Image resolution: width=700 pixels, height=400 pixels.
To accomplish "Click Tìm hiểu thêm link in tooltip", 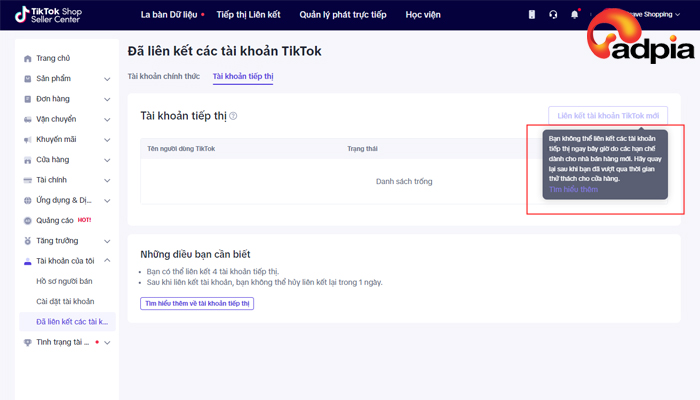I will point(573,189).
